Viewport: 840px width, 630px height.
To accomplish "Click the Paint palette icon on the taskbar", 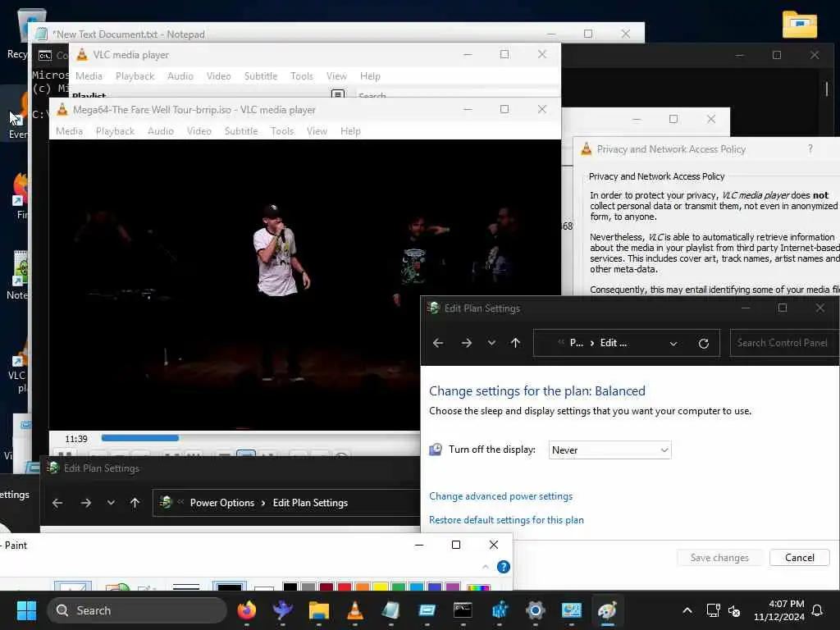I will point(607,610).
